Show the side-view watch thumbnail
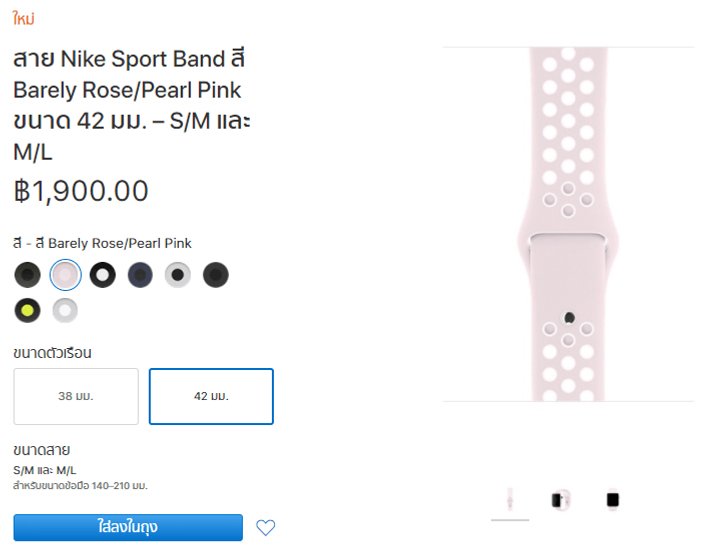 [x=561, y=500]
